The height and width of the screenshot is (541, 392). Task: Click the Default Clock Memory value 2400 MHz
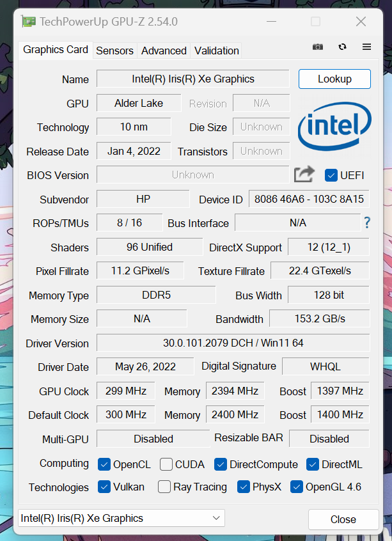(x=235, y=414)
